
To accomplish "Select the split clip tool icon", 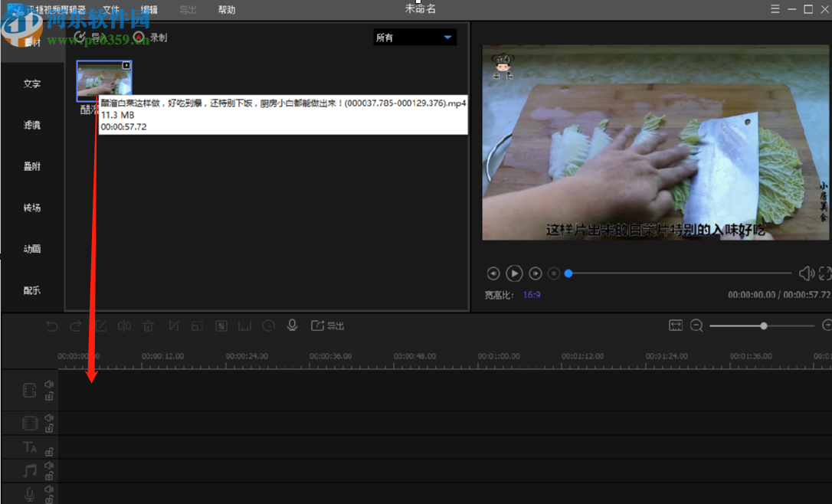I will 124,326.
